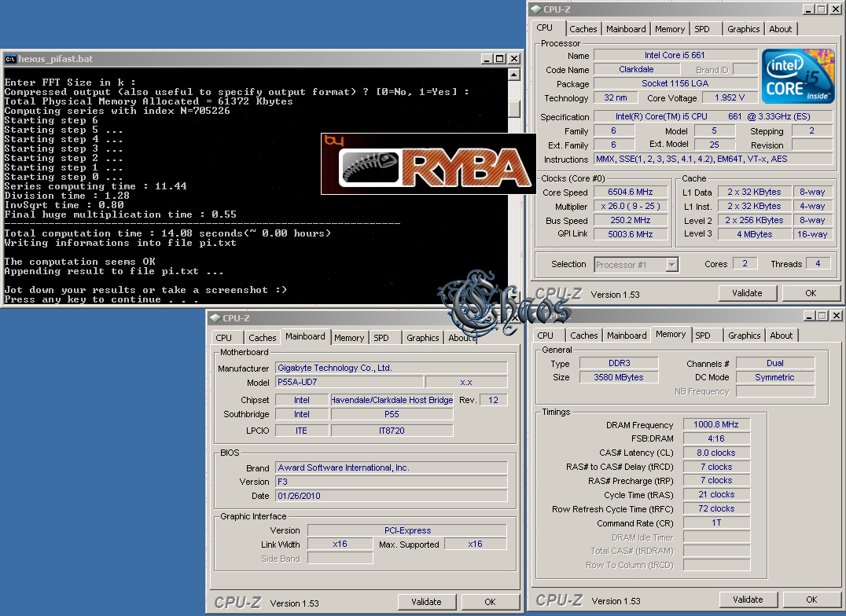Select SPD tab in the Mainboard CPU-Z window
The image size is (846, 616).
click(x=381, y=338)
